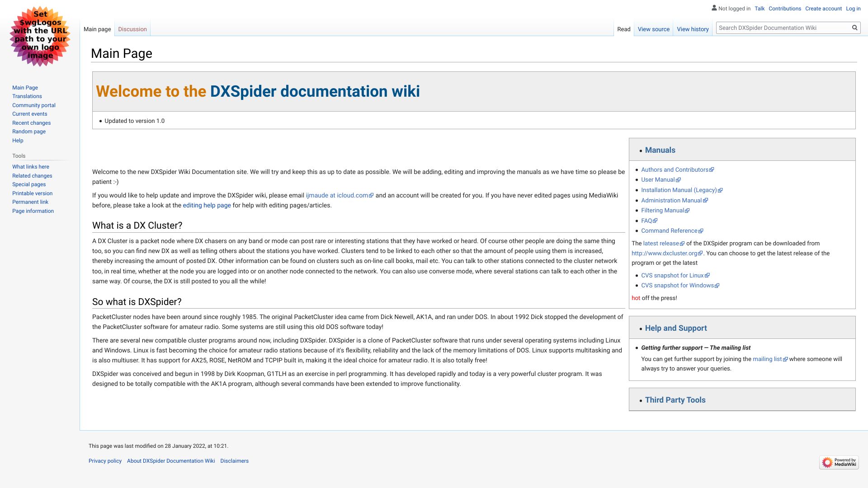
Task: Click the not-logged-in user icon
Action: (714, 8)
